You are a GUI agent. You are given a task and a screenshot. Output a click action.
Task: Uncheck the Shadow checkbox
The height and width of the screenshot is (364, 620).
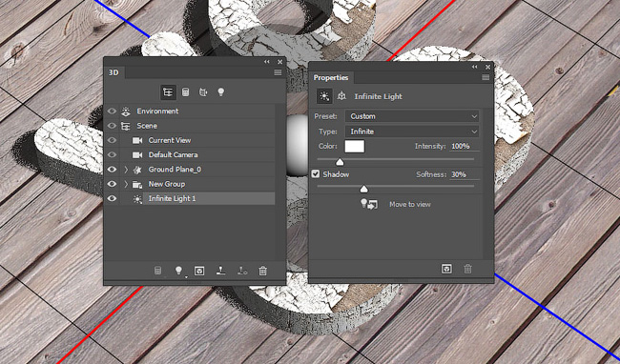point(315,173)
